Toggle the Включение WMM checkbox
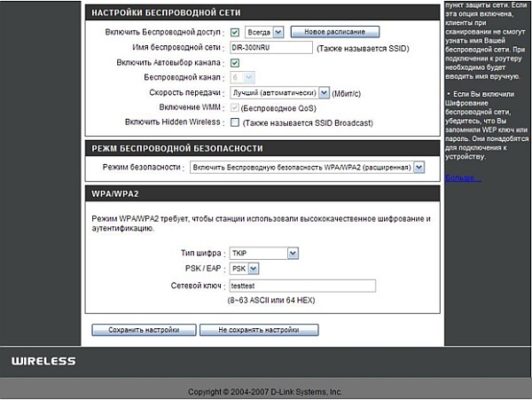Image resolution: width=532 pixels, height=400 pixels. 234,107
